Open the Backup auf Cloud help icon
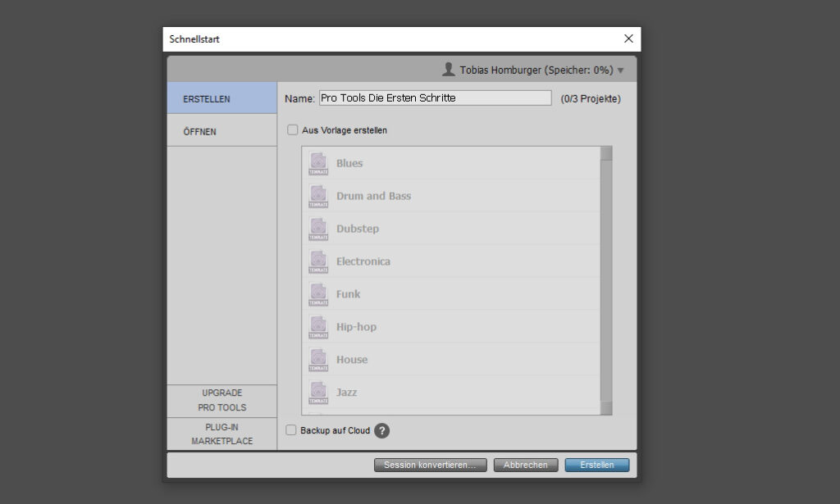Screen dimensions: 840x504 pos(382,431)
